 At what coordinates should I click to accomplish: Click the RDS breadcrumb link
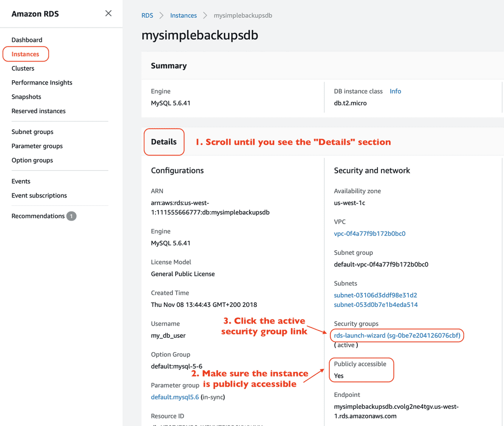(x=147, y=16)
